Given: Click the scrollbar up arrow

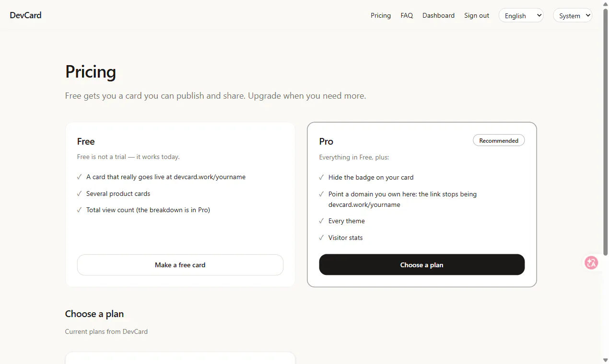Looking at the screenshot, I should click(605, 3).
